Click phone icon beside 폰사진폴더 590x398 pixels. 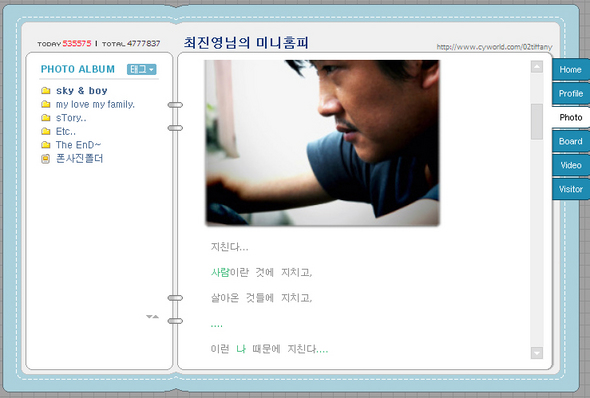(x=45, y=159)
